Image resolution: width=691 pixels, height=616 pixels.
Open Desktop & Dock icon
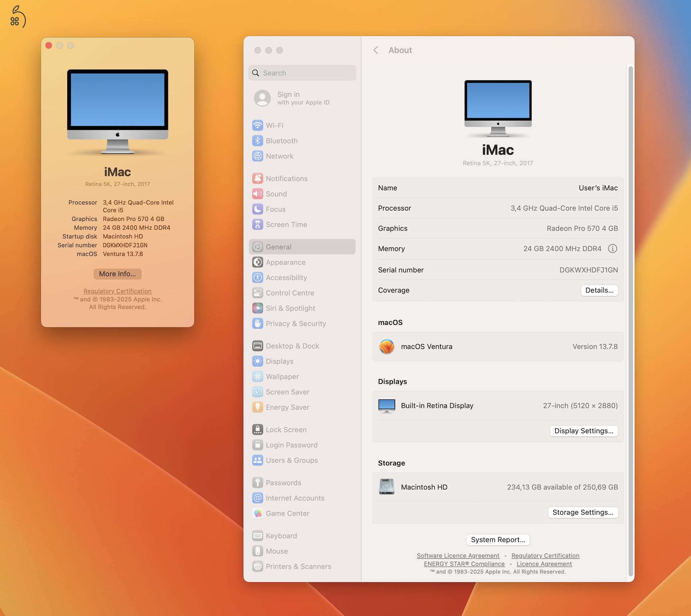257,346
